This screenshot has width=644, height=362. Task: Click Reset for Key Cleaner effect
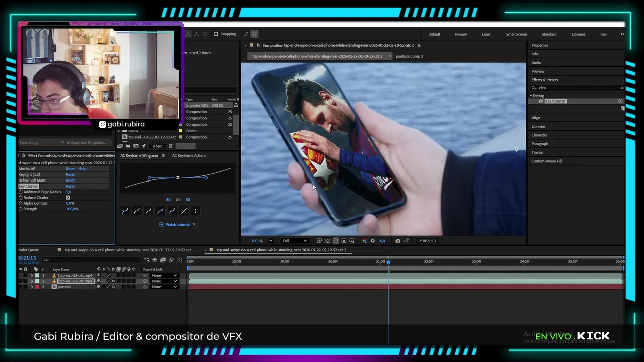[x=70, y=186]
